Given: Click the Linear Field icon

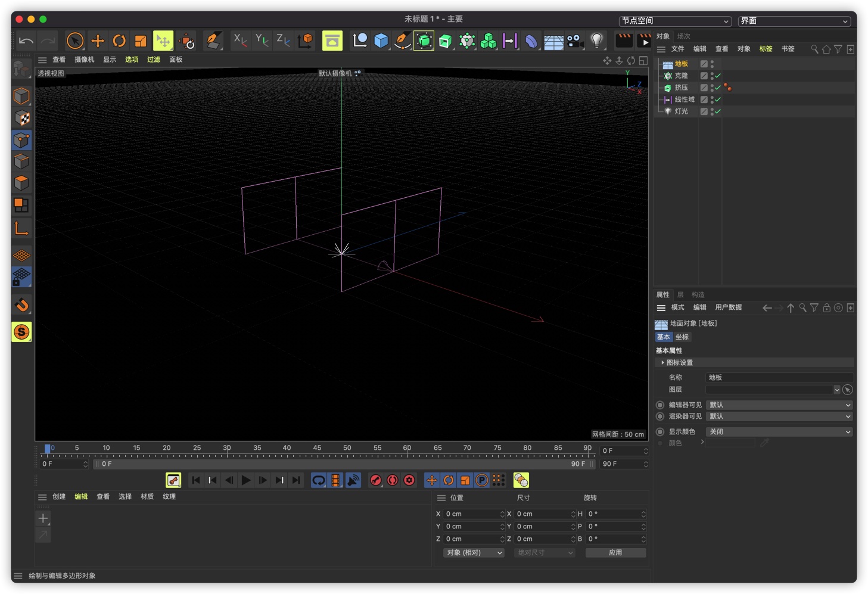Looking at the screenshot, I should [510, 41].
